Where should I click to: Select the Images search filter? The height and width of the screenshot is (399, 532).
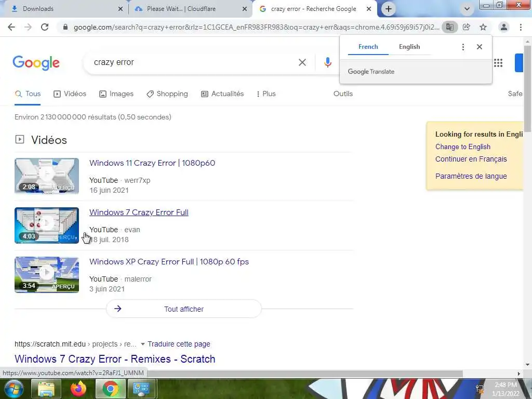[116, 94]
